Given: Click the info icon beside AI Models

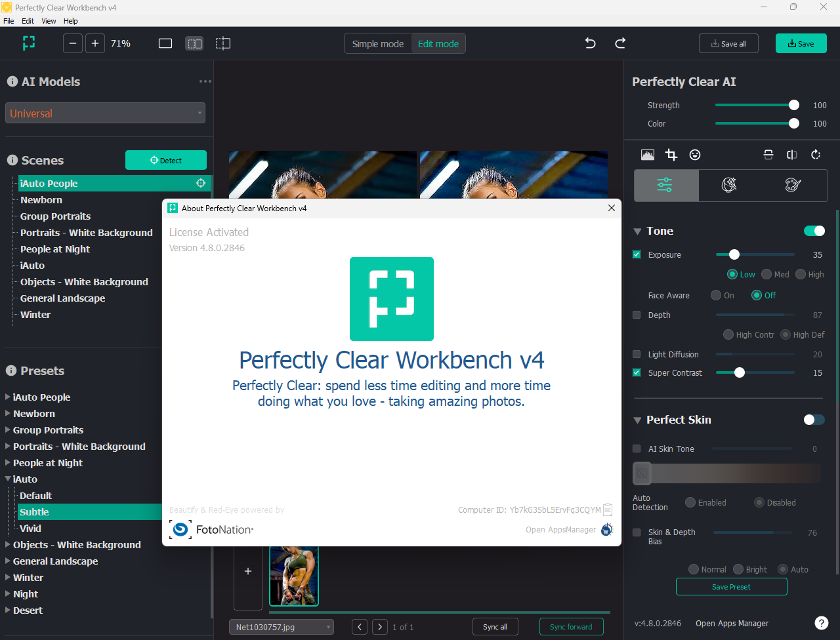Looking at the screenshot, I should tap(12, 81).
